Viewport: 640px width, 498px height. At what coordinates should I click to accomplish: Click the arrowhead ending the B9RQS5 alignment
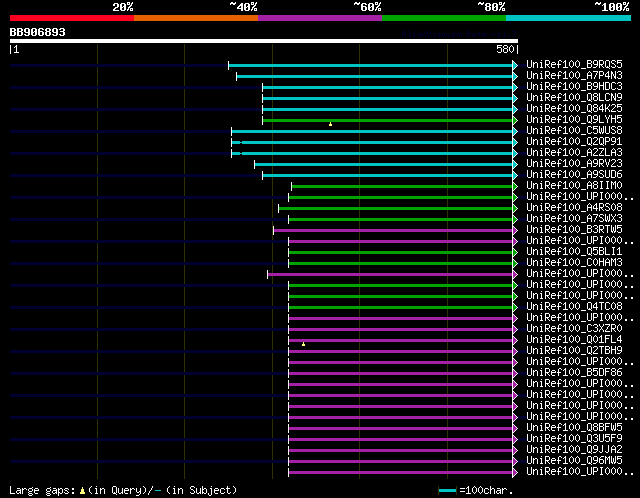(515, 65)
